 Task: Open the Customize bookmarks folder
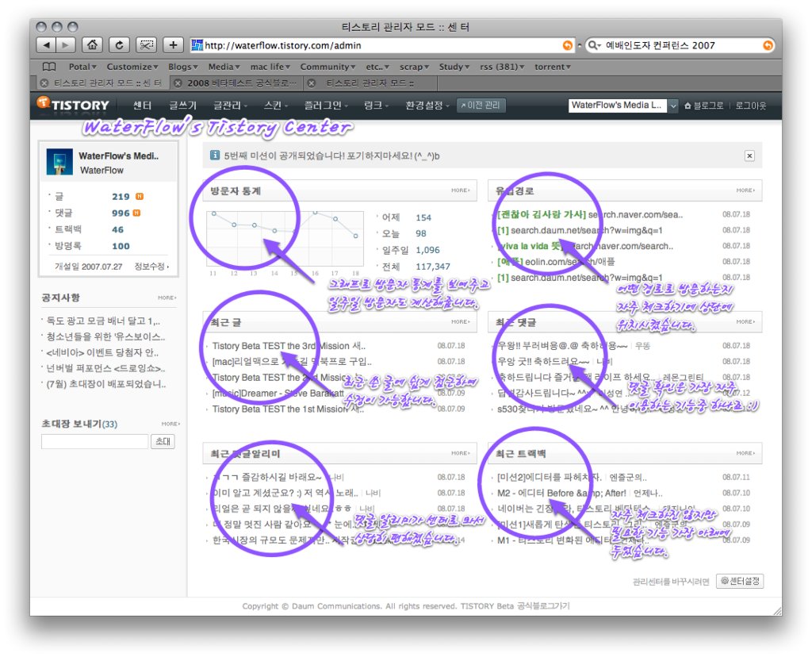pos(132,67)
